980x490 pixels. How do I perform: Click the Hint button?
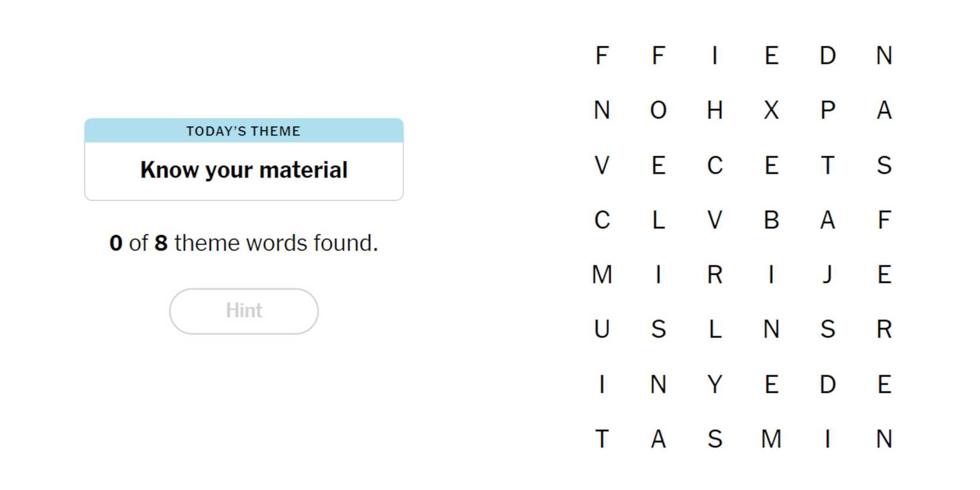coord(244,311)
